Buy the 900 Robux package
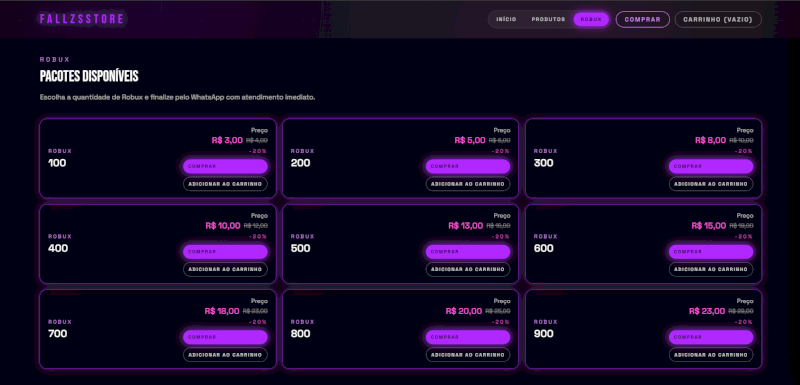 (711, 337)
